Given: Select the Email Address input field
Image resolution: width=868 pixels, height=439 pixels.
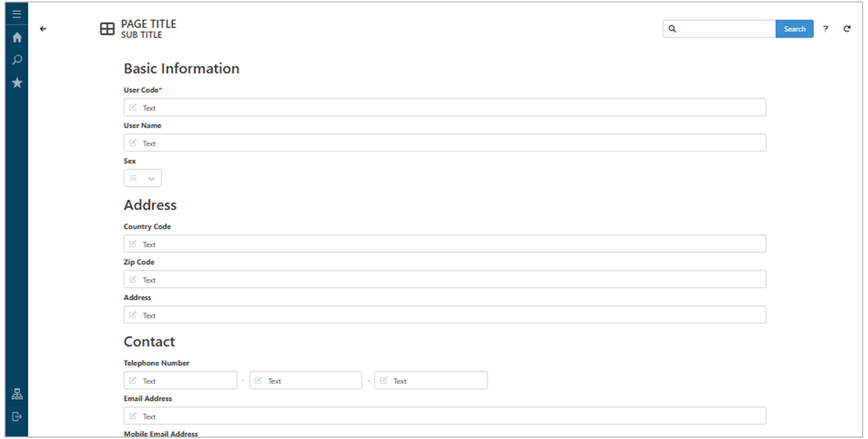Looking at the screenshot, I should pyautogui.click(x=444, y=416).
